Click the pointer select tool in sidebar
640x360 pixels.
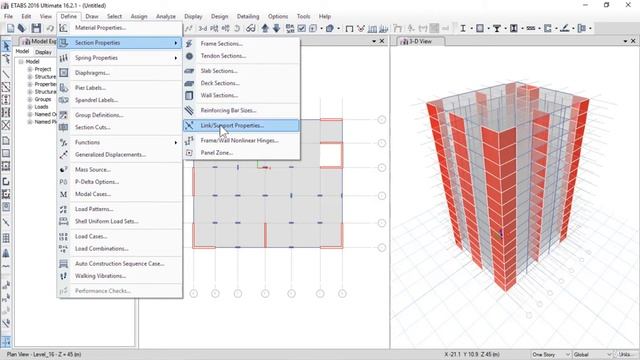pyautogui.click(x=6, y=46)
